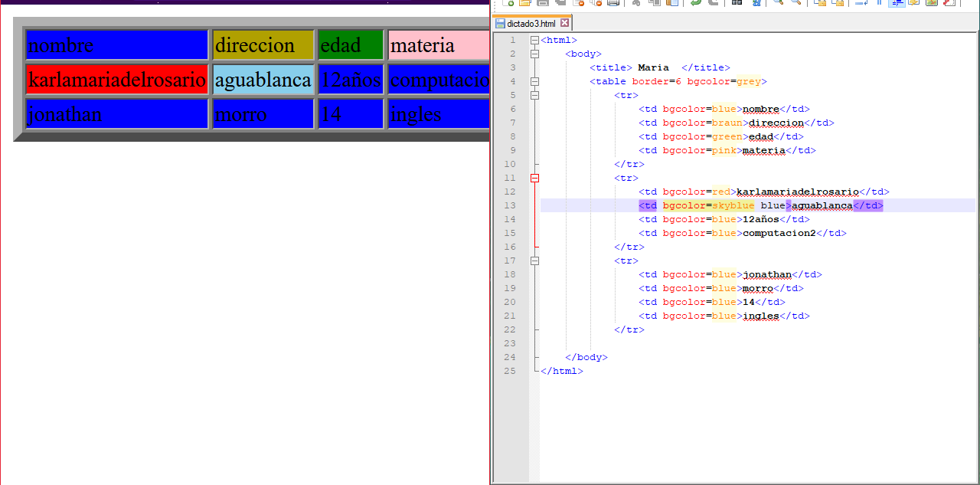Collapse the body fold marker on line 2
Viewport: 980px width, 485px height.
534,54
